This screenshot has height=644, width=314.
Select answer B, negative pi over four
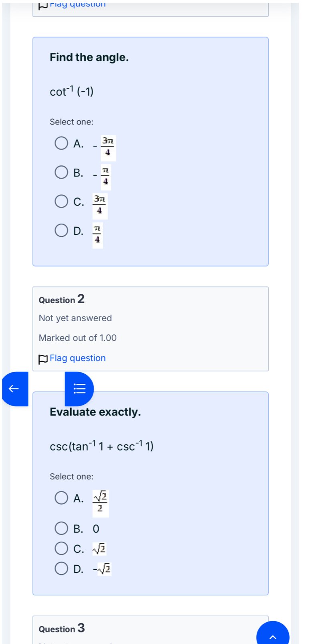[x=61, y=172]
